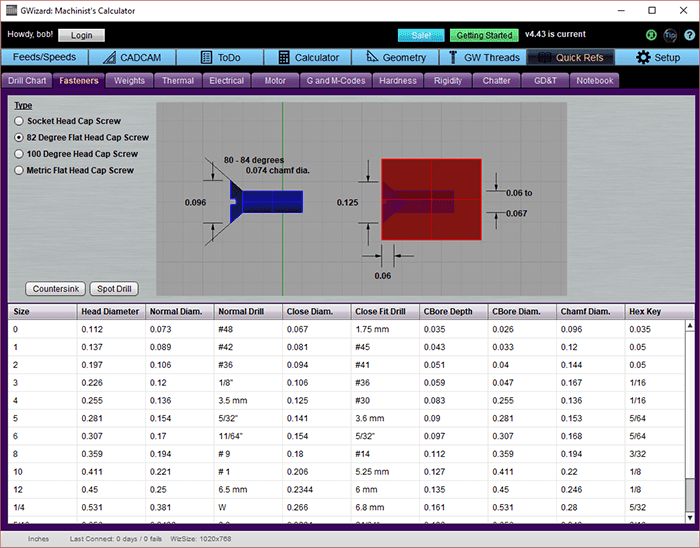This screenshot has height=548, width=700.
Task: Click the Close Fit Drill column header
Action: [385, 311]
